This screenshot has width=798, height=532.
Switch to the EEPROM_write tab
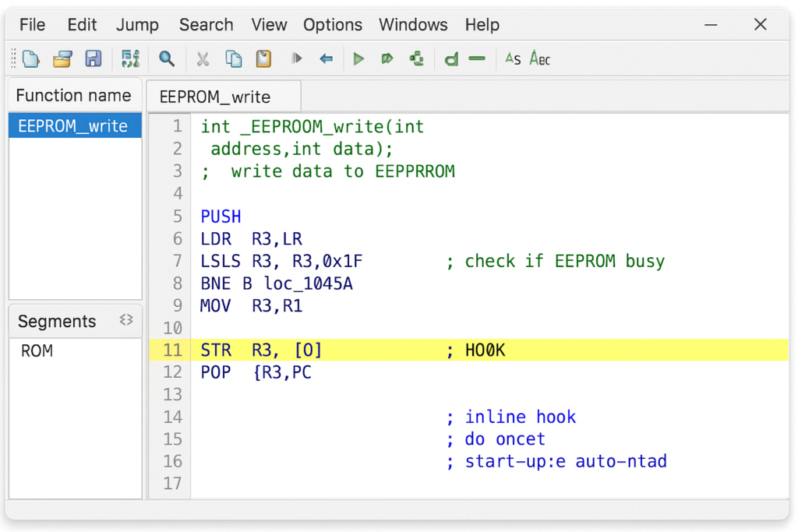point(224,97)
